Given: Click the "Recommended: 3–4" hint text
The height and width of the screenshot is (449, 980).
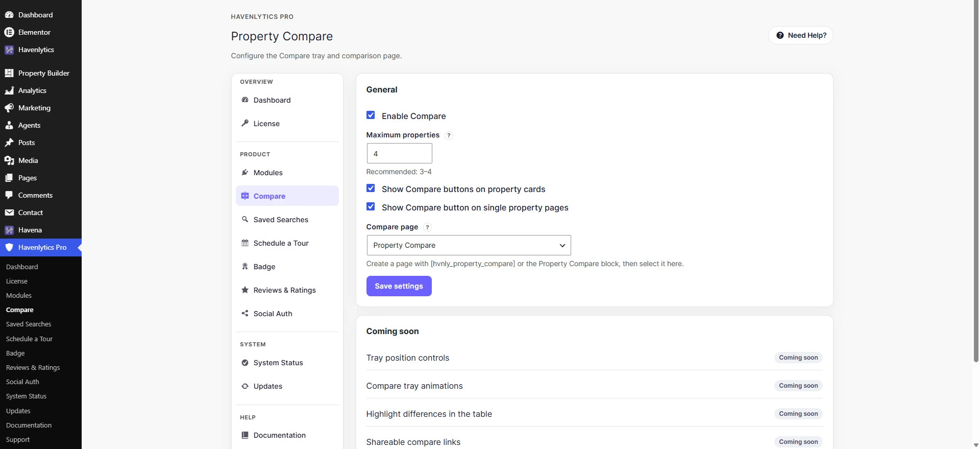Looking at the screenshot, I should tap(399, 172).
